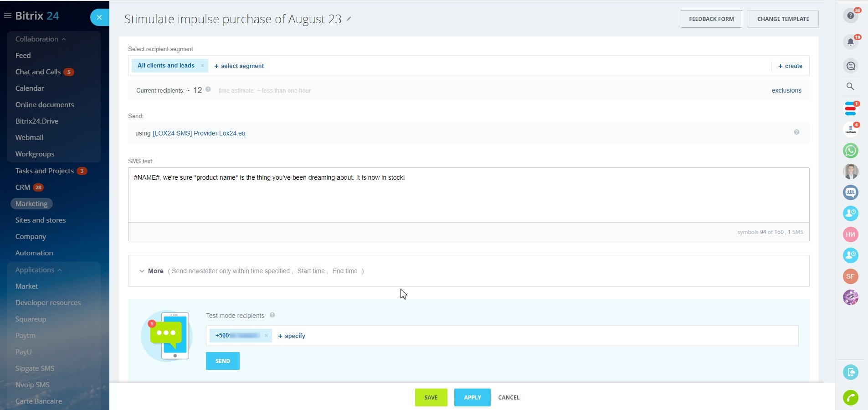The width and height of the screenshot is (868, 410).
Task: Open help question mark in right sidebar
Action: pyautogui.click(x=850, y=16)
